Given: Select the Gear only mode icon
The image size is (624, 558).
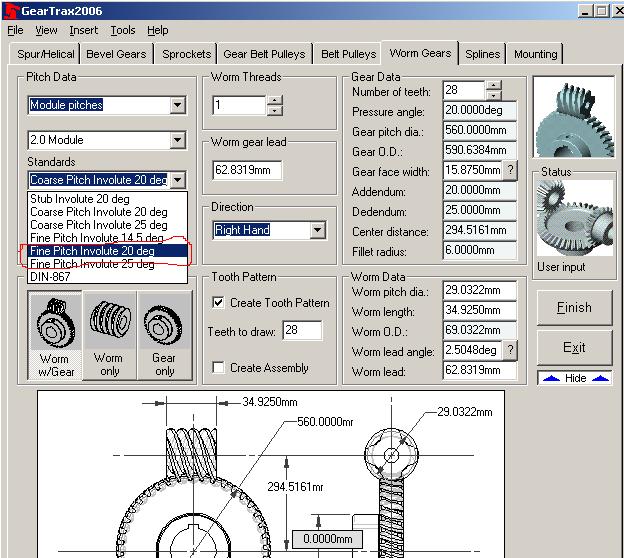Looking at the screenshot, I should click(164, 335).
